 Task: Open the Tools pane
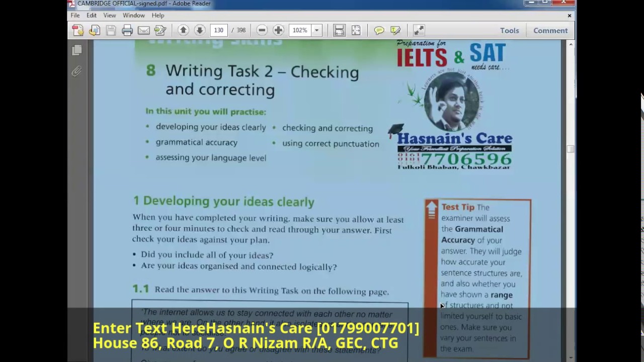point(509,31)
